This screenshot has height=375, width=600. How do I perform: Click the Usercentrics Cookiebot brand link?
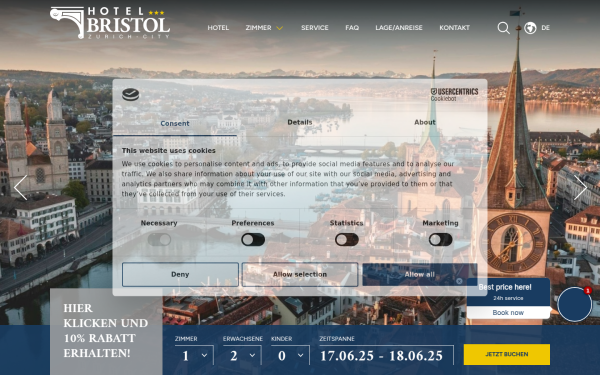454,95
